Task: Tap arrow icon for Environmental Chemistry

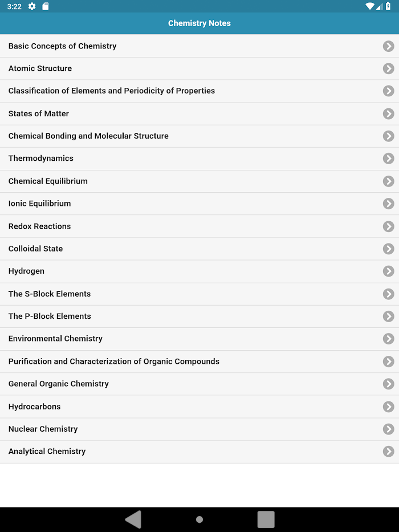Action: coord(389,339)
